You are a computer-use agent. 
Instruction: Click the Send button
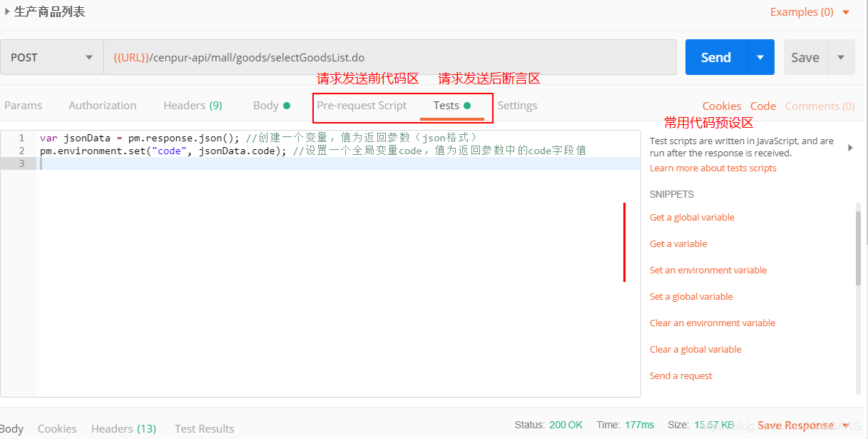[x=716, y=57]
